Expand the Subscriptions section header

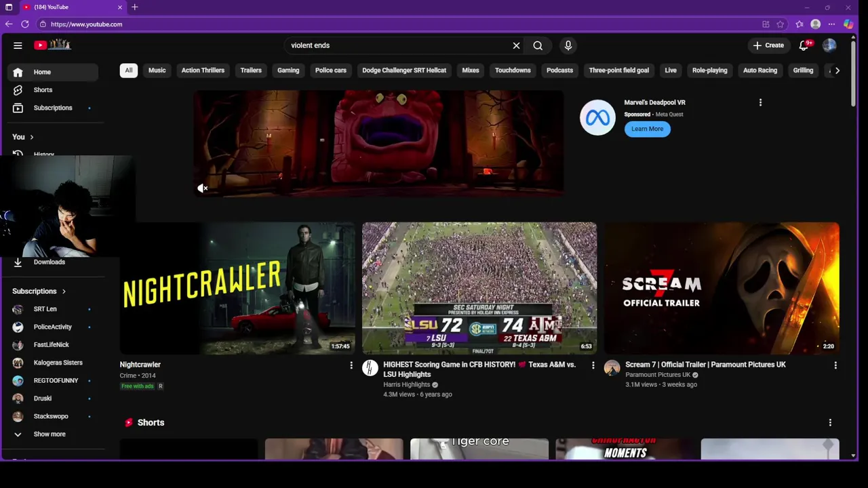[x=39, y=291]
